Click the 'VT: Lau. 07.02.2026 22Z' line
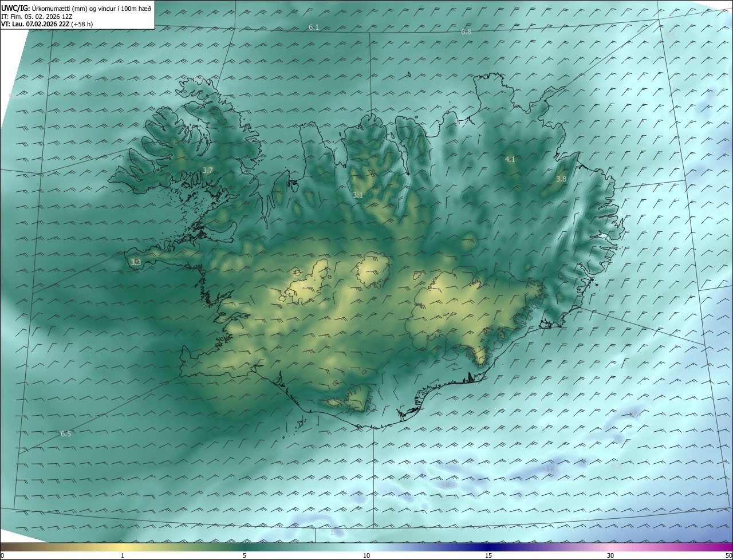Screen dimensions: 733x560 [47, 24]
